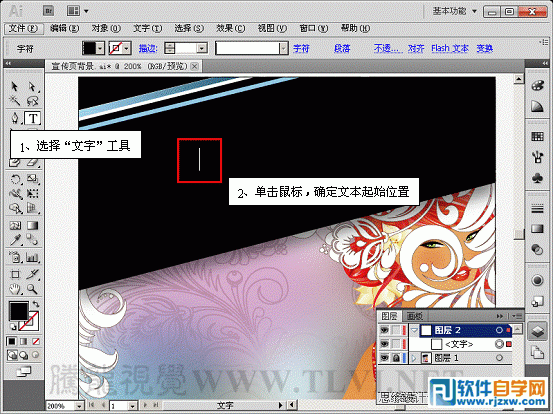Open the Swatches panel from right dock
Screen dimensions: 553x414
(537, 136)
